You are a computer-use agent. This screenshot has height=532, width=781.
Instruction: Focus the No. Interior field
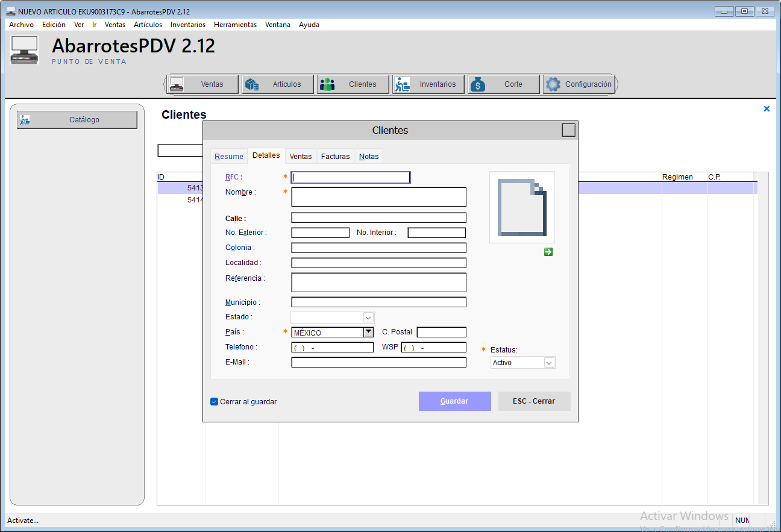click(437, 233)
